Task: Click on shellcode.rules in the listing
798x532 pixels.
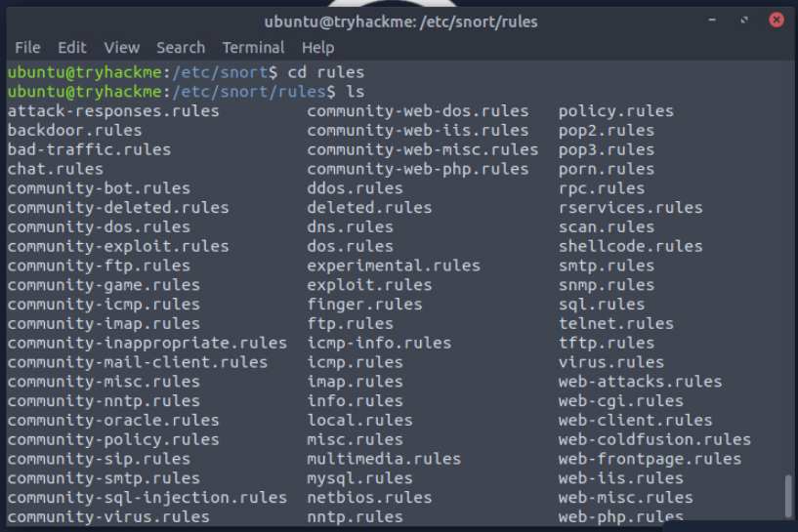Action: (x=630, y=246)
